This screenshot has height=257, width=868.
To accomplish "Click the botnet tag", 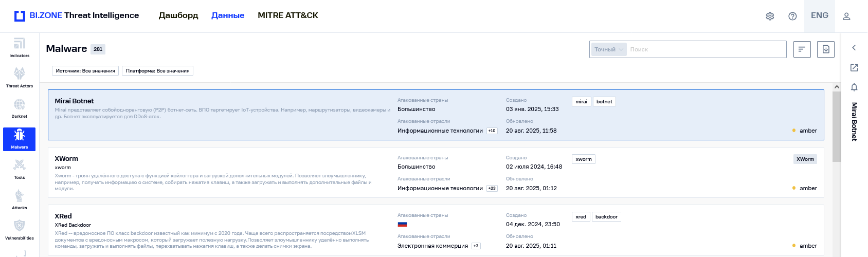I will pos(604,102).
